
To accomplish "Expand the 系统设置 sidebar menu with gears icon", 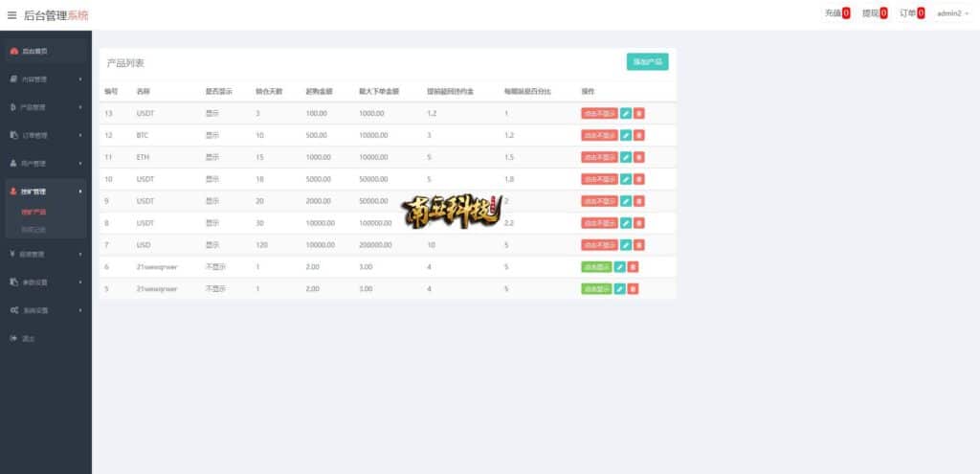I will (x=46, y=310).
